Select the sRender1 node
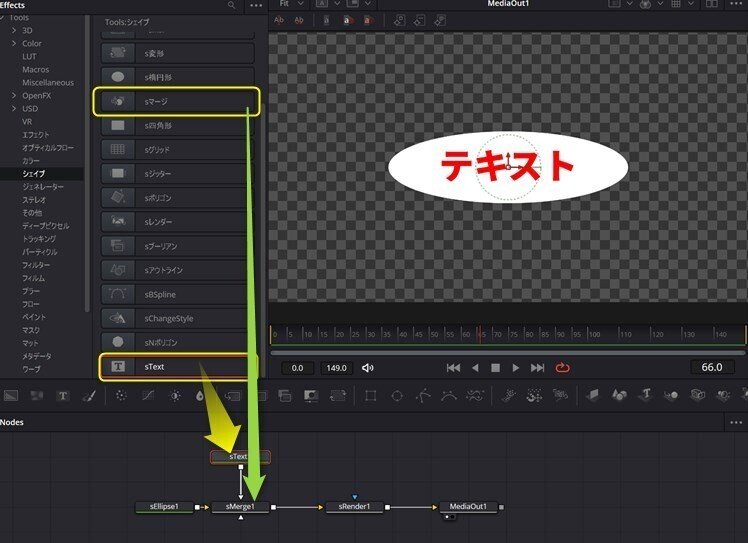Viewport: 748px width, 543px height. point(354,507)
